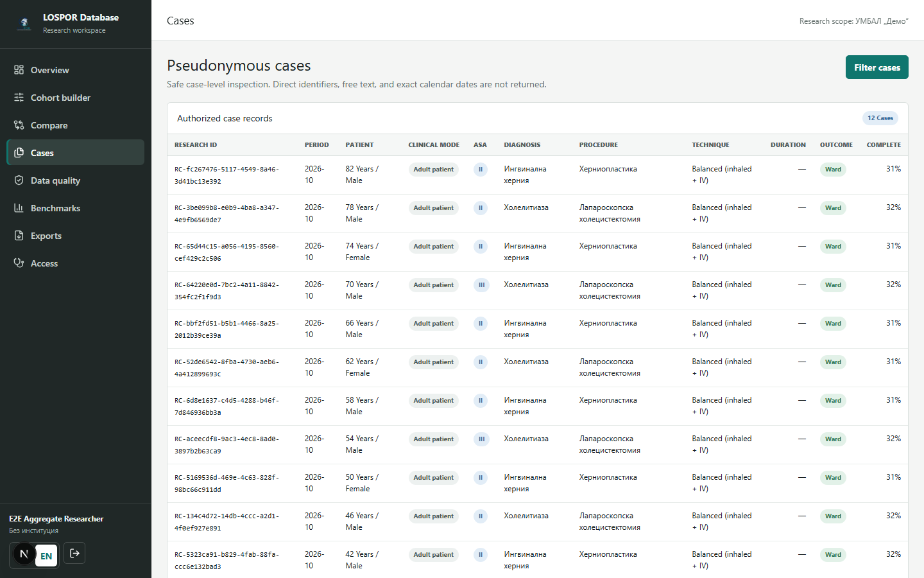Click the Filter cases button
The width and height of the screenshot is (924, 578).
(x=877, y=67)
